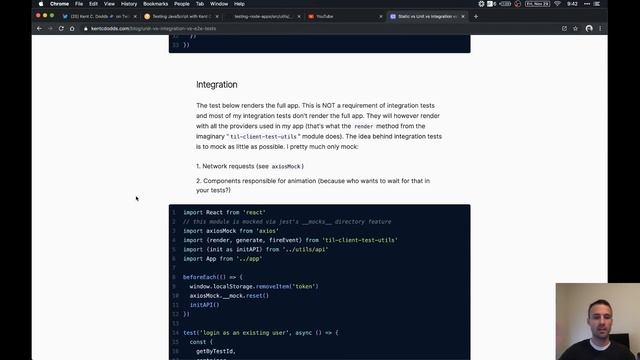Click the initAPI() call code line
The height and width of the screenshot is (360, 640).
pyautogui.click(x=204, y=305)
